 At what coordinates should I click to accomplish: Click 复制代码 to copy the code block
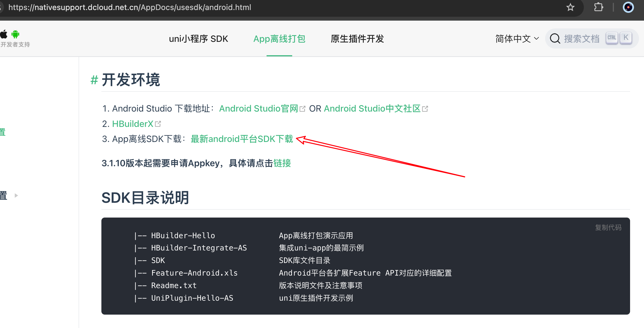[x=608, y=227]
